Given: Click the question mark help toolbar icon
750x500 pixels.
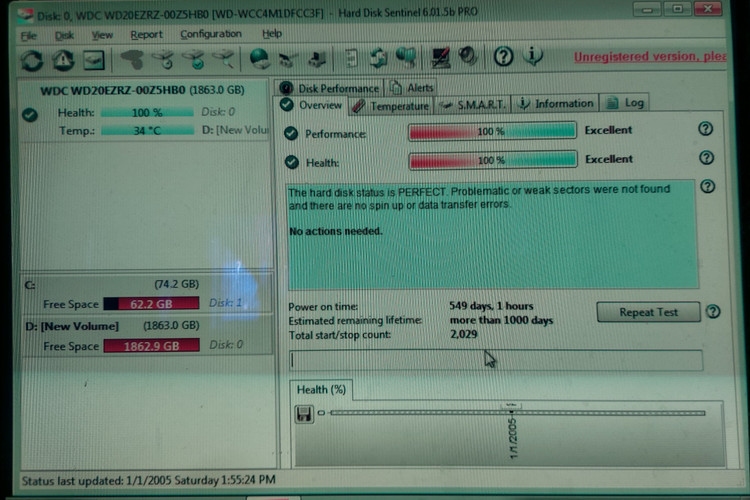Looking at the screenshot, I should 503,56.
